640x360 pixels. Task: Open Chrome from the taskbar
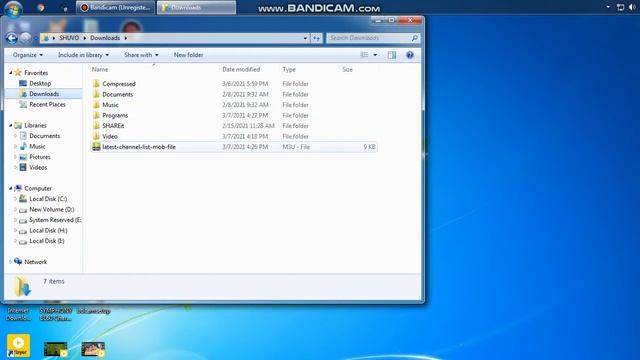pyautogui.click(x=40, y=7)
